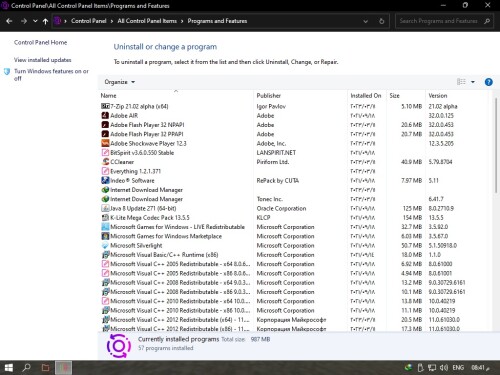Click the LANSPIRIT.NET publisher cell
This screenshot has height=375, width=500.
pos(276,153)
